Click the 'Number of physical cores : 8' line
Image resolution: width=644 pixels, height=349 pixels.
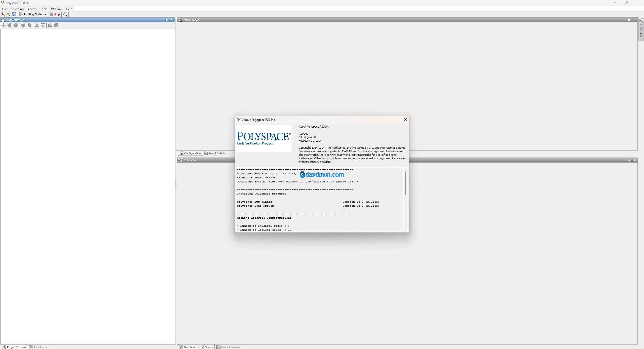[263, 226]
